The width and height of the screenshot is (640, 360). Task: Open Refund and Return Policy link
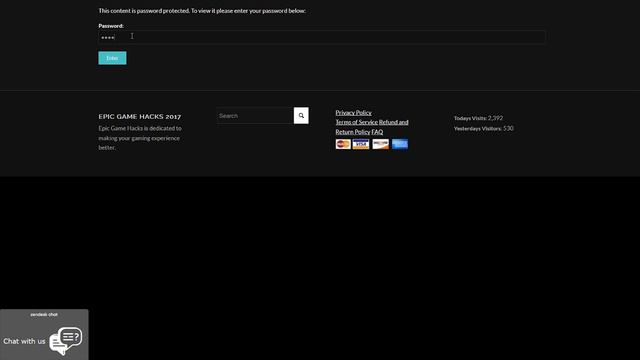pos(372,127)
